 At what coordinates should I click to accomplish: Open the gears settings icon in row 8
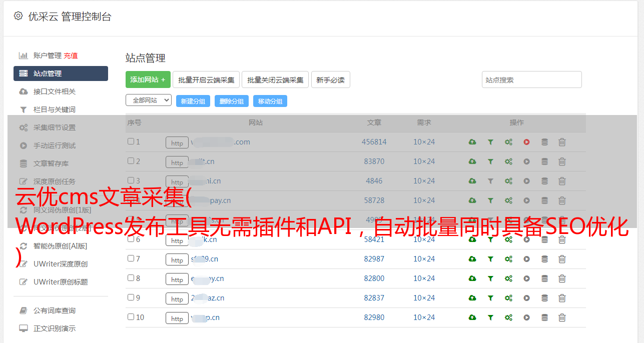click(508, 278)
